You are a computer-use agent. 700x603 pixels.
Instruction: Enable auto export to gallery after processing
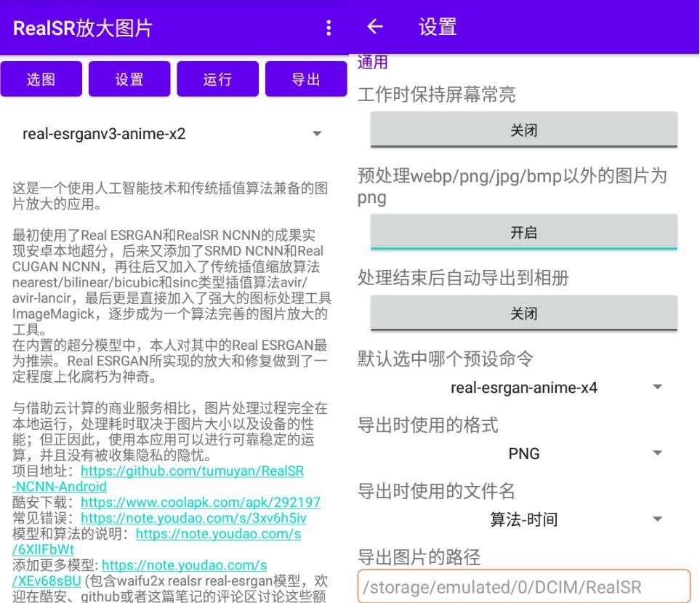(525, 313)
